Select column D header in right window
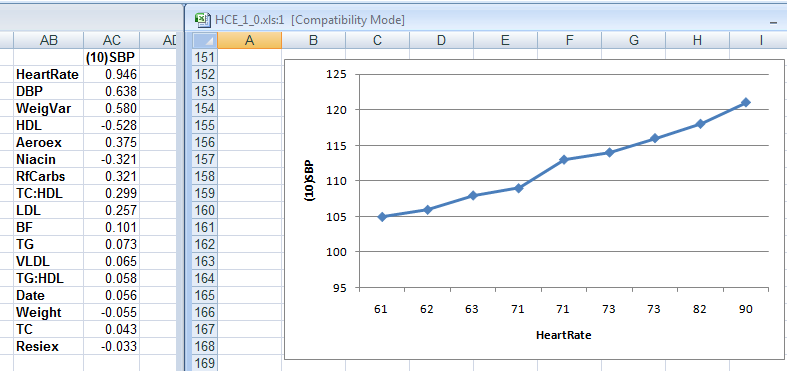 click(x=441, y=40)
